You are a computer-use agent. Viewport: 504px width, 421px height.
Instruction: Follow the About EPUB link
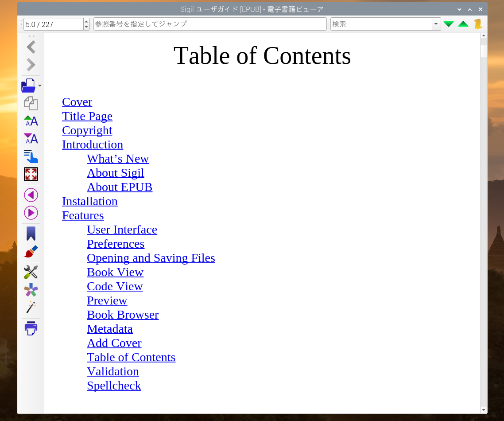point(120,187)
